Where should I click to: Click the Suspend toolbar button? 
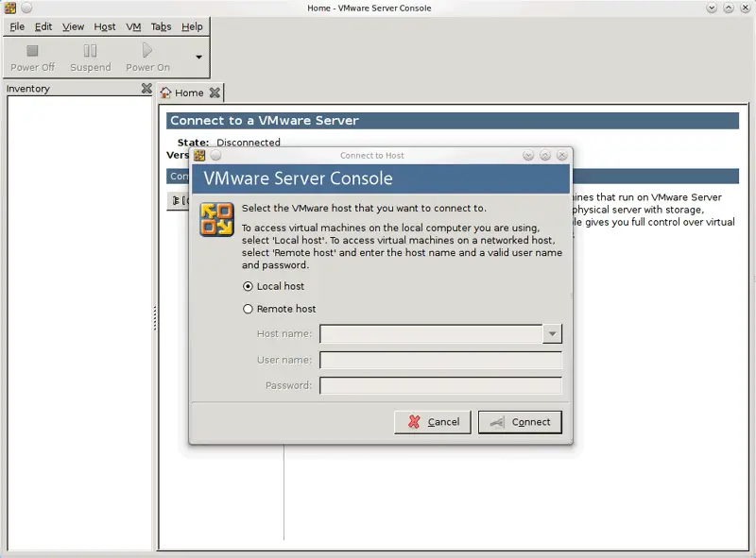click(91, 58)
